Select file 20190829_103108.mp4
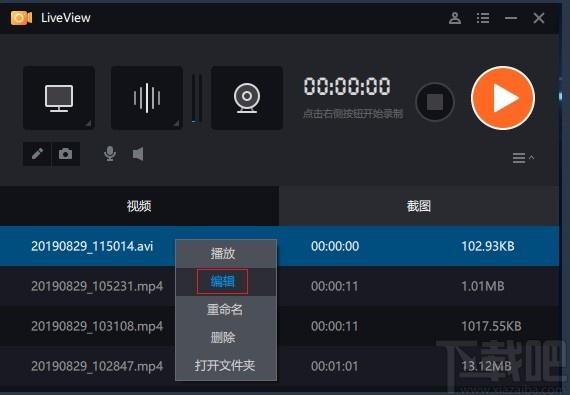The image size is (570, 395). (97, 326)
